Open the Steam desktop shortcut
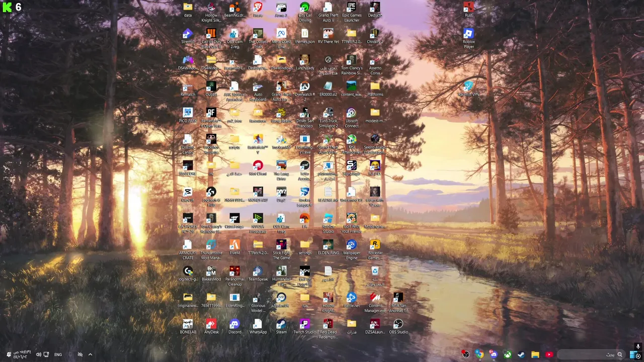This screenshot has height=362, width=644. click(x=281, y=327)
